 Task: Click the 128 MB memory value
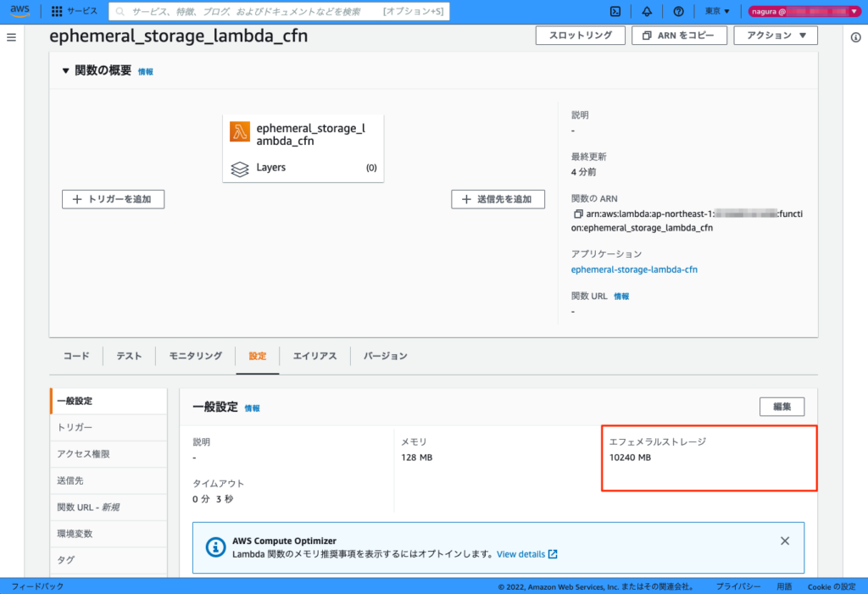pos(417,458)
